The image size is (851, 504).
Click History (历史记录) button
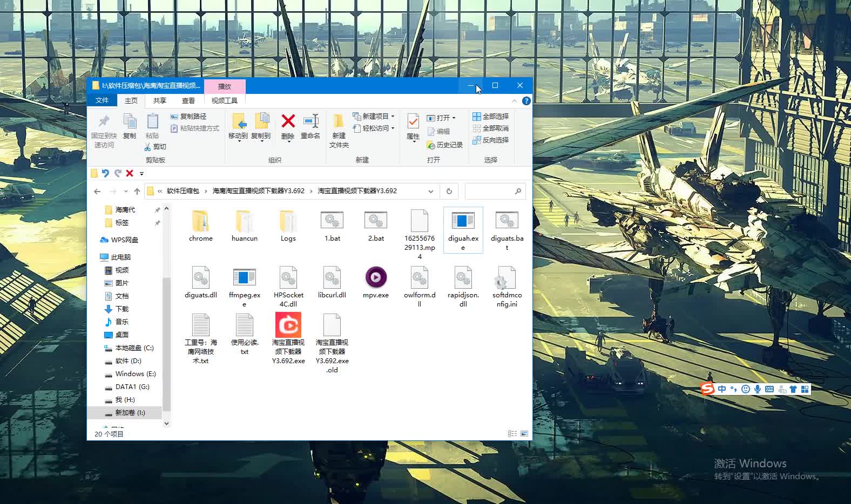point(445,145)
